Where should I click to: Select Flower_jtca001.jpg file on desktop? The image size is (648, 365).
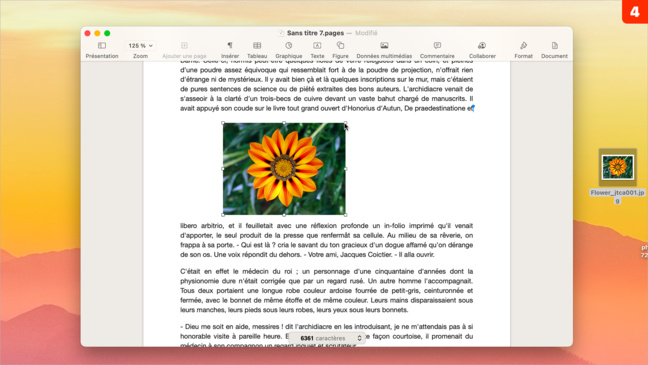[617, 167]
